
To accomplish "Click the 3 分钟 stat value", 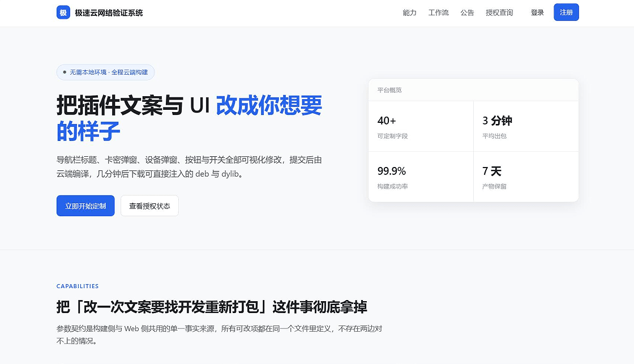I will pyautogui.click(x=497, y=121).
